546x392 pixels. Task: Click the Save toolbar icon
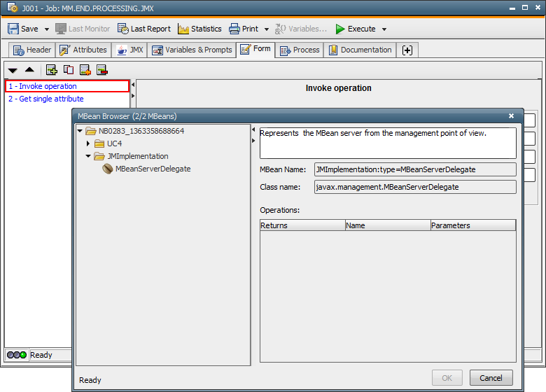pyautogui.click(x=14, y=29)
